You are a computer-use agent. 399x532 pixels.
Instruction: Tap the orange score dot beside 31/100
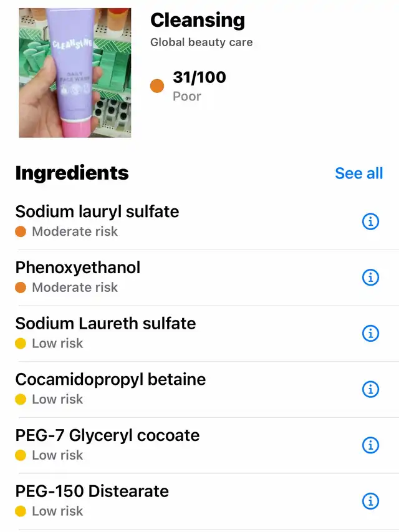[x=157, y=86]
